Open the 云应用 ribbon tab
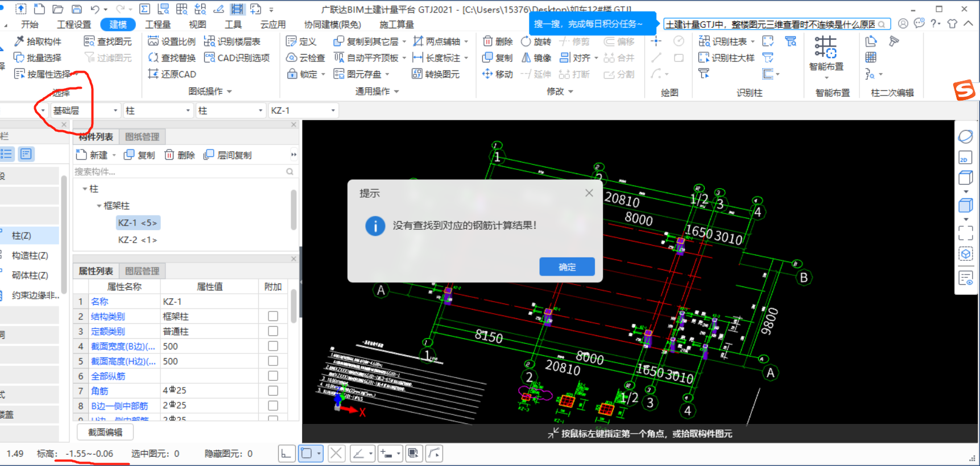The width and height of the screenshot is (980, 466). pyautogui.click(x=273, y=24)
